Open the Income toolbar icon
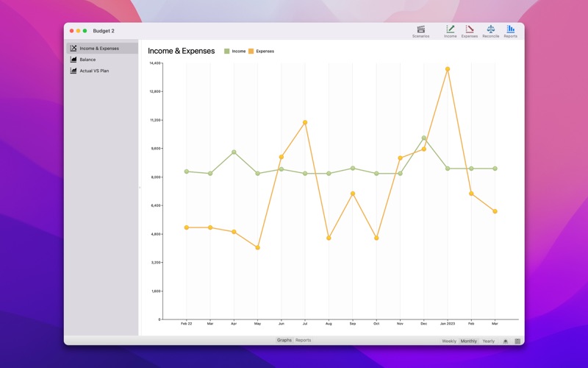 click(x=450, y=31)
